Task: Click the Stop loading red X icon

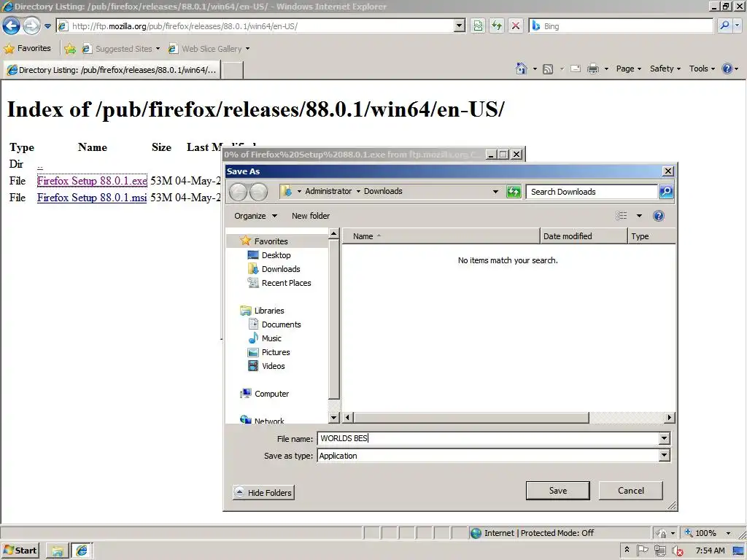Action: click(x=516, y=26)
